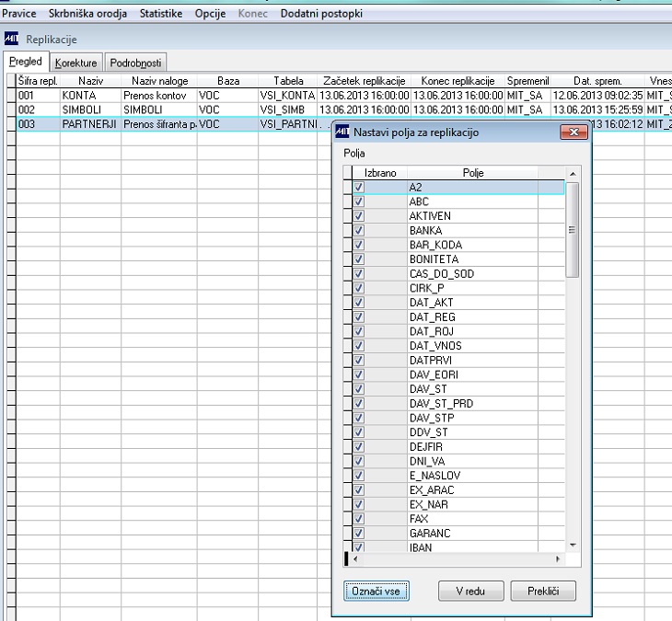Open the Opcije menu
This screenshot has width=672, height=621.
coord(210,14)
